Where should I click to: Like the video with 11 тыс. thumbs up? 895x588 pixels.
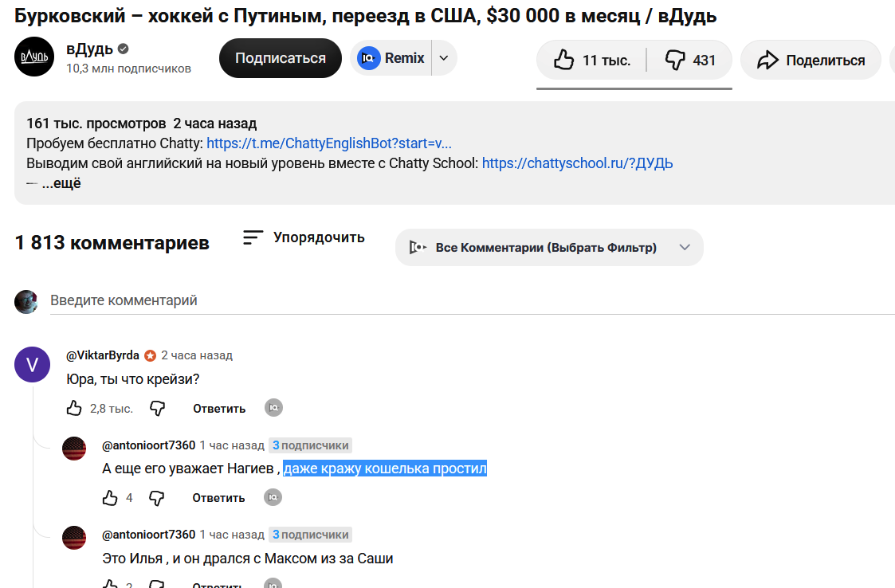point(592,60)
